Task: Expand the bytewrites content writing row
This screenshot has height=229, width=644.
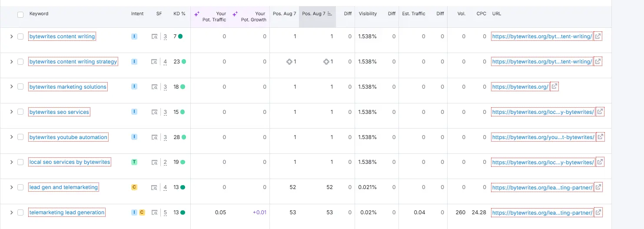Action: tap(11, 37)
